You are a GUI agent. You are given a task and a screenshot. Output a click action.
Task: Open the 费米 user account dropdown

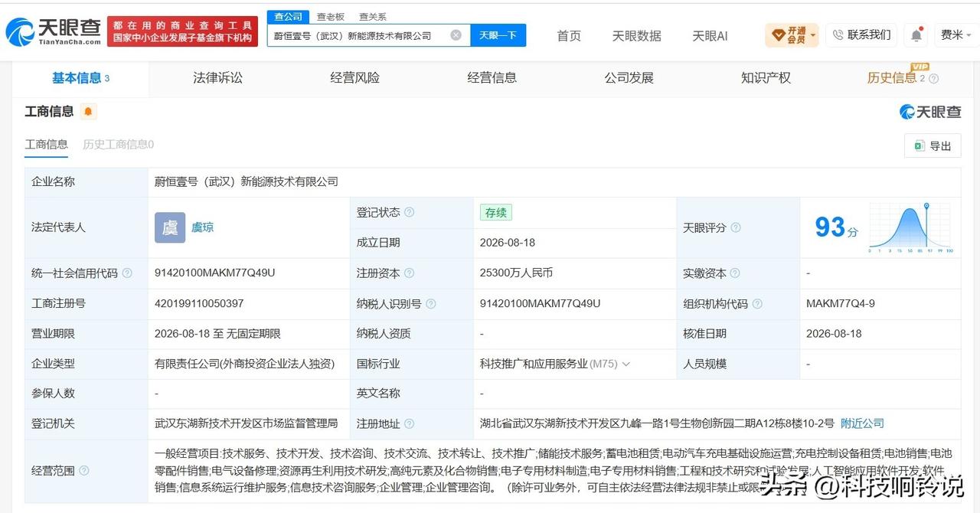coord(955,35)
